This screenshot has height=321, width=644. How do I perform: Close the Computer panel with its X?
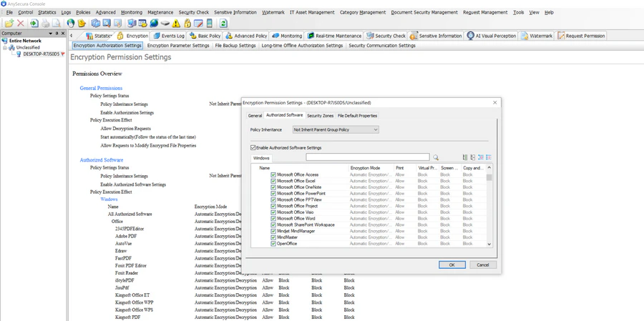coord(63,34)
